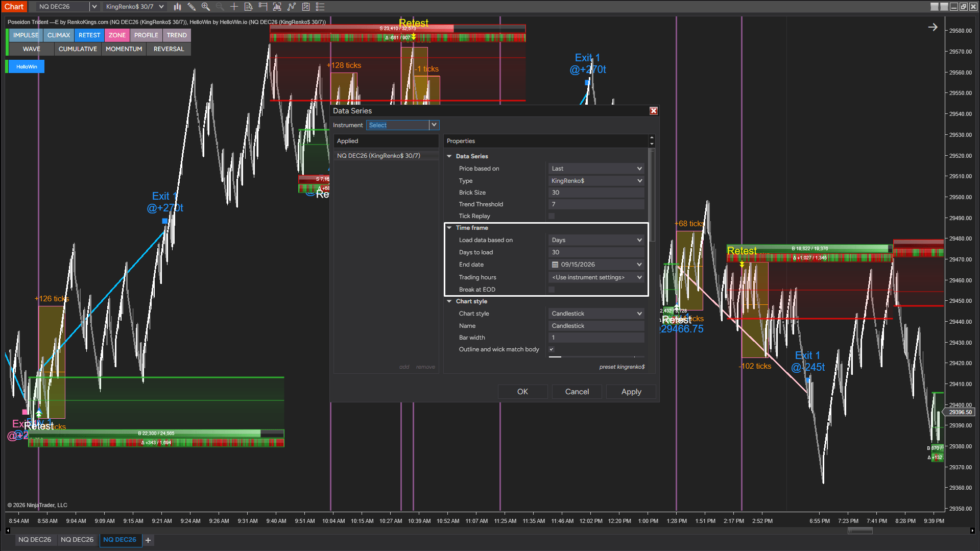Toggle the IMPULSE indicator button
Image resolution: width=980 pixels, height=551 pixels.
pos(26,35)
